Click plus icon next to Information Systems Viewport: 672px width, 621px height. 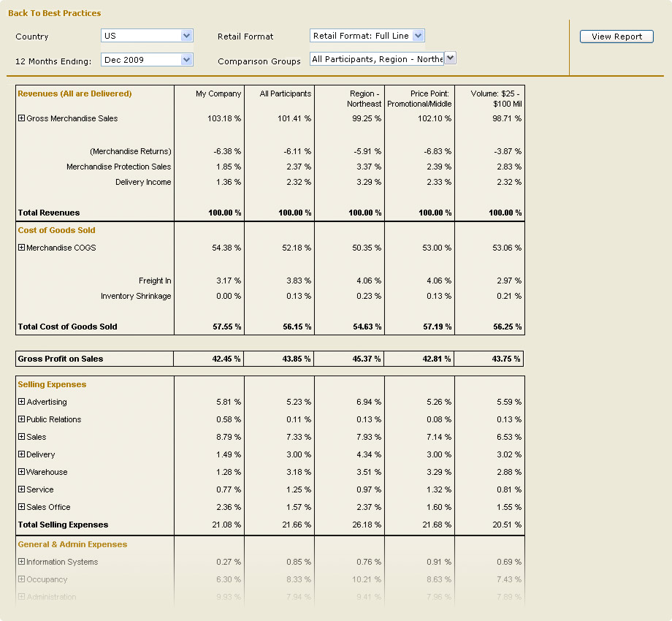[x=22, y=562]
